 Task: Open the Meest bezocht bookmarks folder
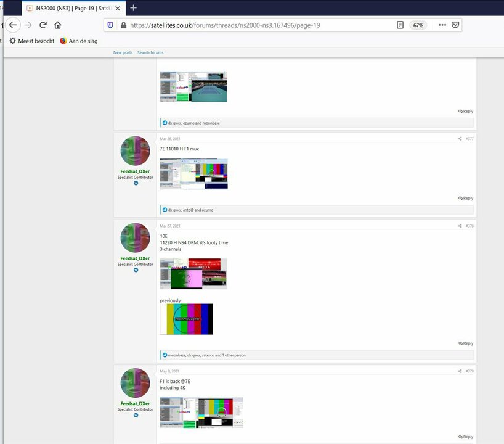point(31,41)
